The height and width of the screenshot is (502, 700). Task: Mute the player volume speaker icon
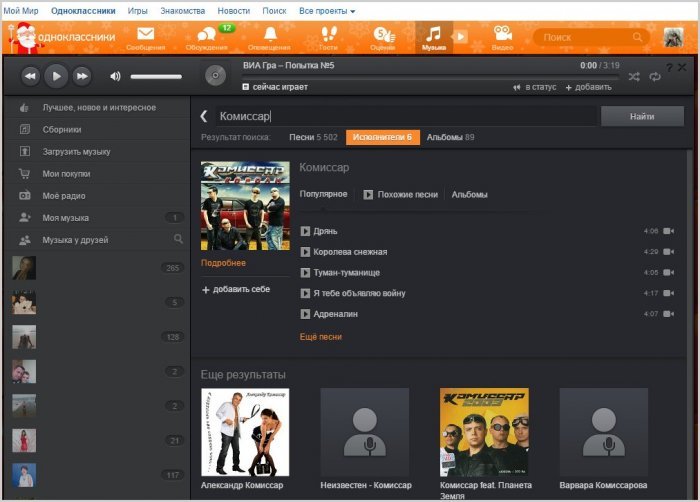point(115,76)
